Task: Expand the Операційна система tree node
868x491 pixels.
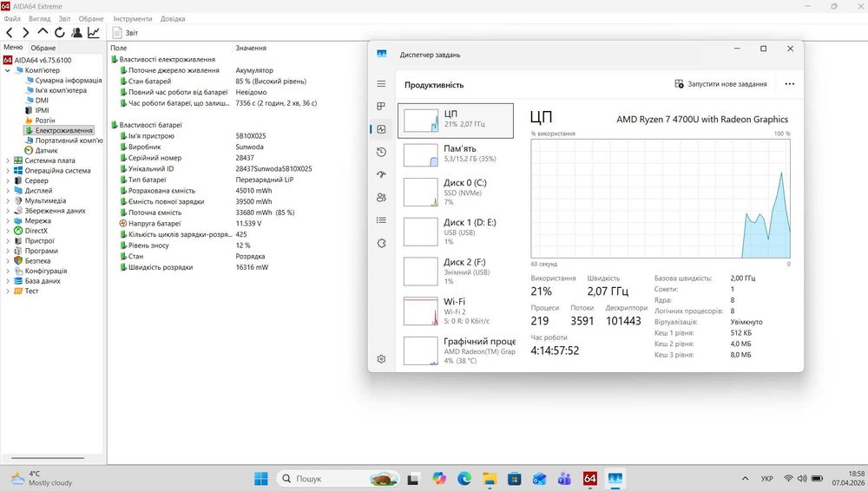Action: [x=8, y=171]
